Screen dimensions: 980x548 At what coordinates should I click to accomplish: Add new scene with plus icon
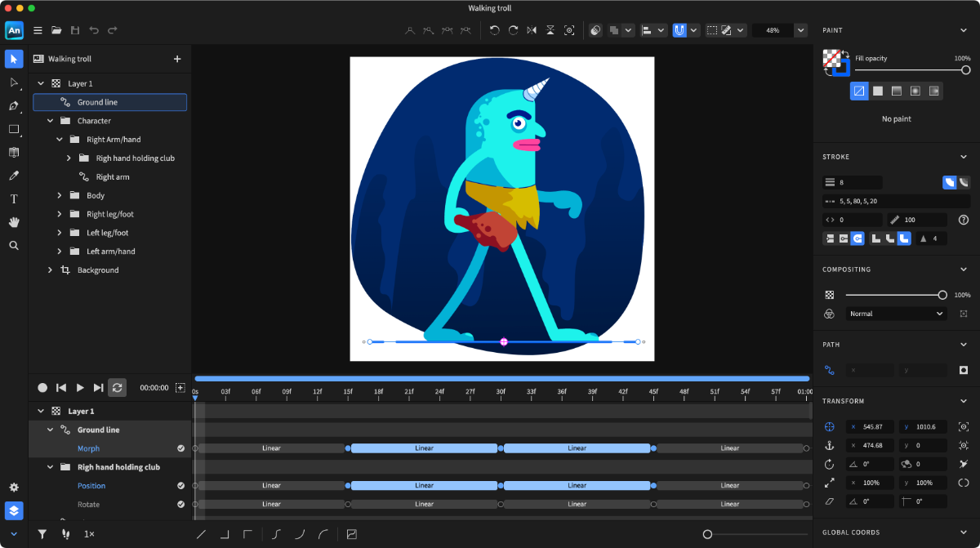177,59
